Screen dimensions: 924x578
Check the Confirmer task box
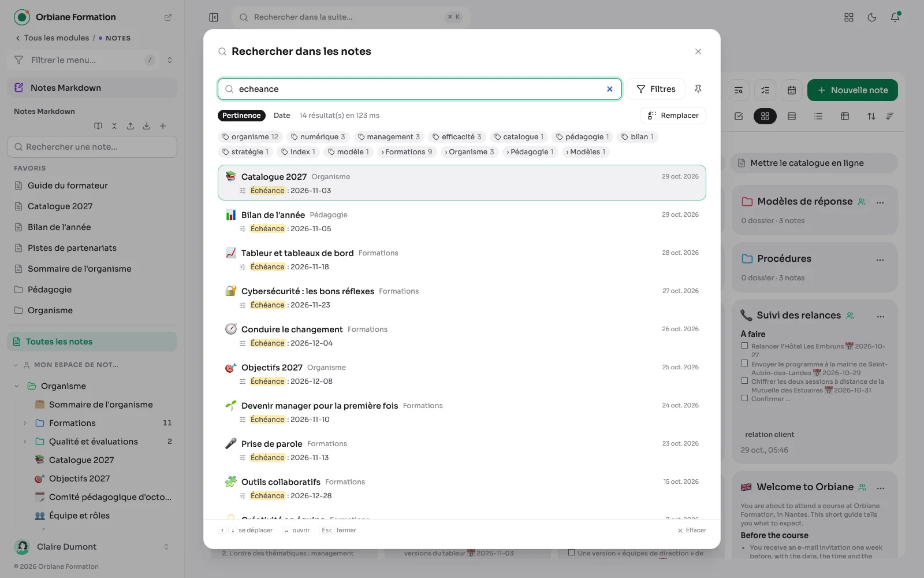point(745,398)
